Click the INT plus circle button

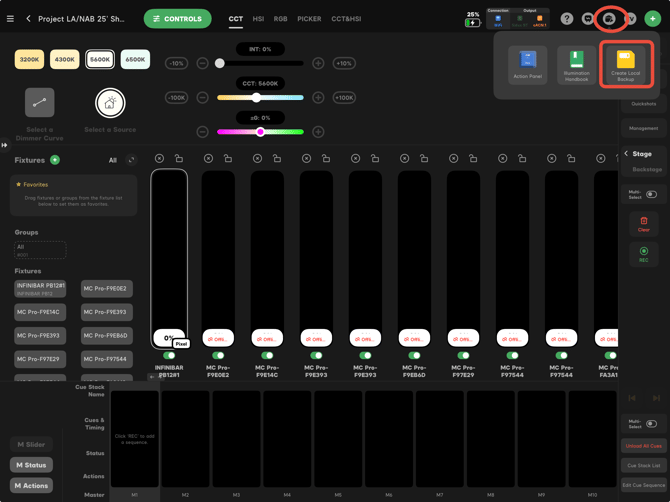click(318, 63)
